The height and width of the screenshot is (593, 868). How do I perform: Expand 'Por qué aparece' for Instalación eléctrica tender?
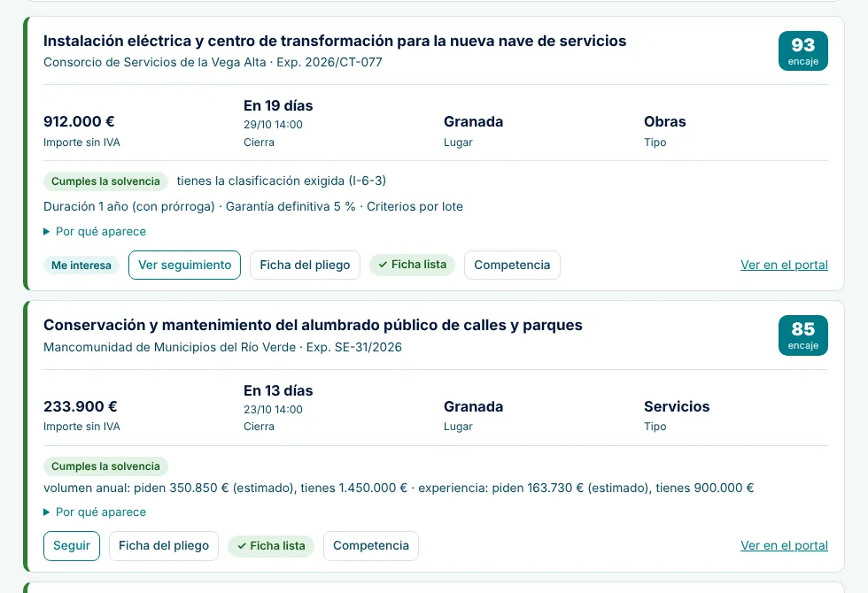95,231
